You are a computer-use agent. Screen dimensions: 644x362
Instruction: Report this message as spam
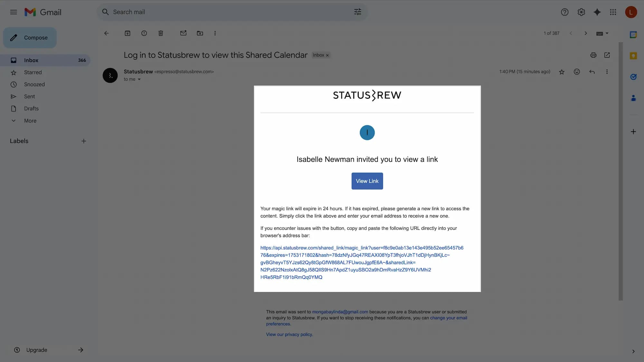(x=144, y=33)
